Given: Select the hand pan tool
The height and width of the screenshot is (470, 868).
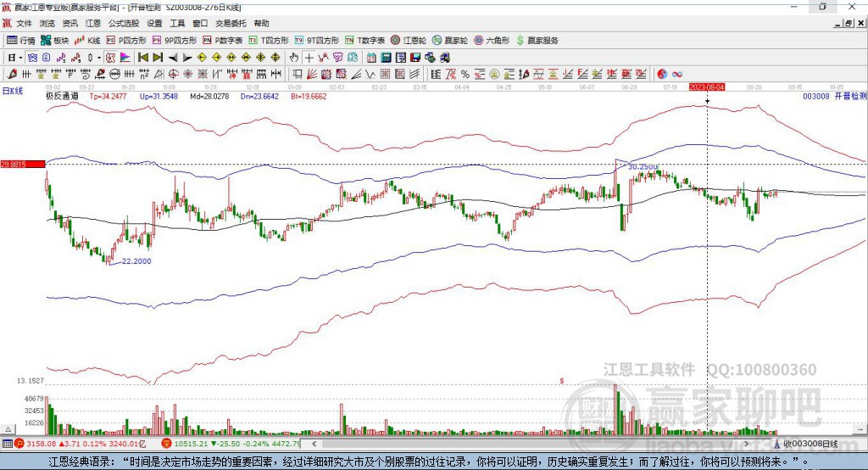Looking at the screenshot, I should point(294,58).
